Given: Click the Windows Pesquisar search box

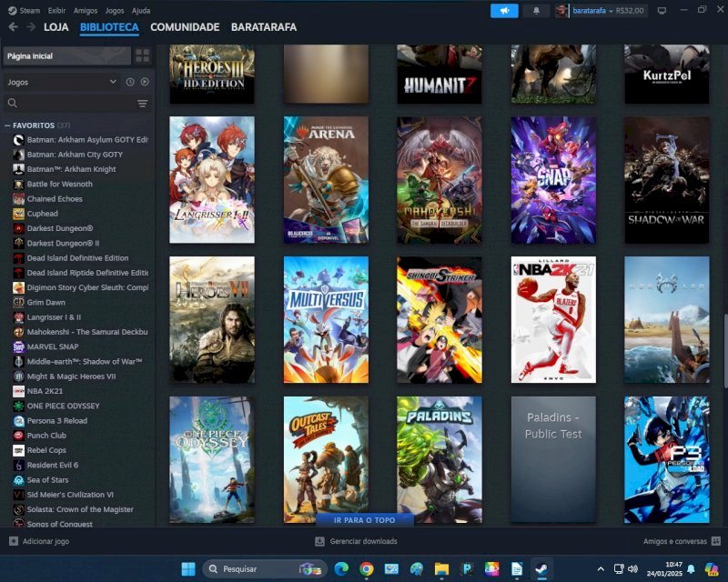Looking at the screenshot, I should [265, 568].
